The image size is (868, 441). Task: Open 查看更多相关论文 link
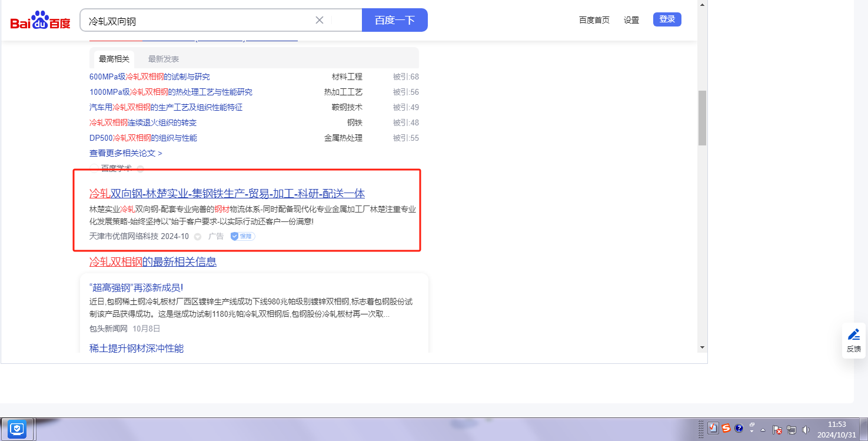pyautogui.click(x=125, y=153)
